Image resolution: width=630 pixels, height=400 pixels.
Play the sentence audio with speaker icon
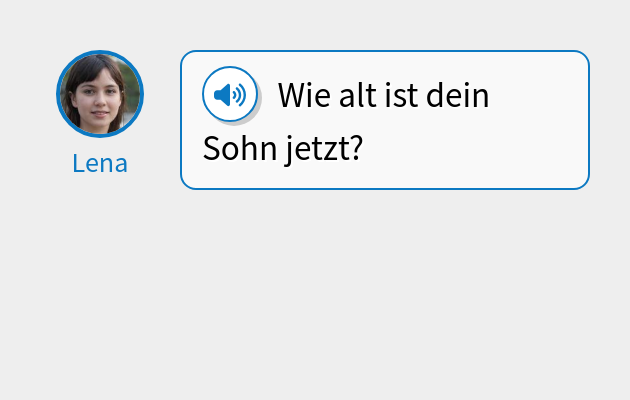coord(230,94)
